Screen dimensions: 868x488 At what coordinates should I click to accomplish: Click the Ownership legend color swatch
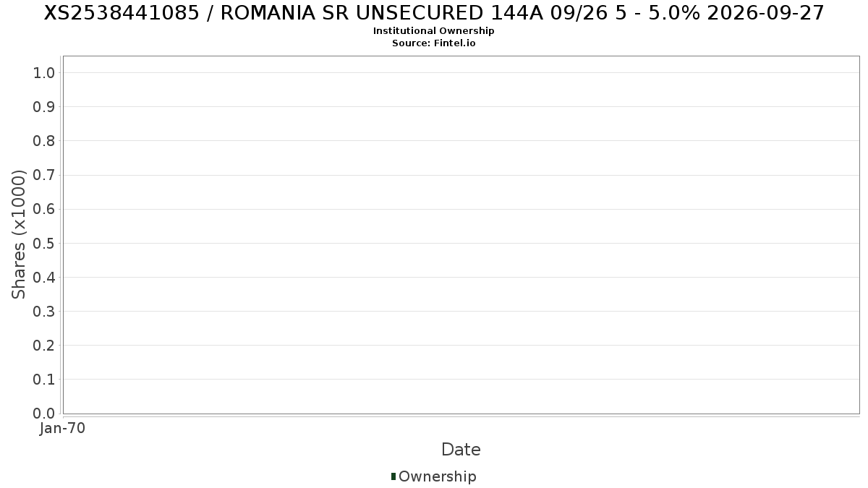coord(393,476)
